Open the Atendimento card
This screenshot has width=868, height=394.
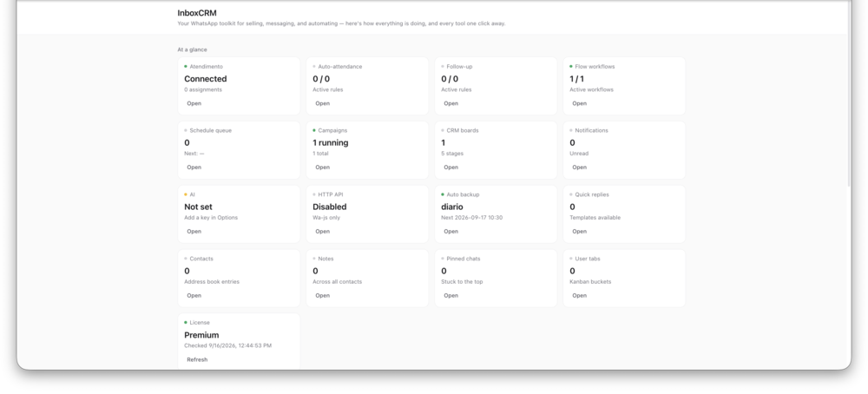pos(194,103)
